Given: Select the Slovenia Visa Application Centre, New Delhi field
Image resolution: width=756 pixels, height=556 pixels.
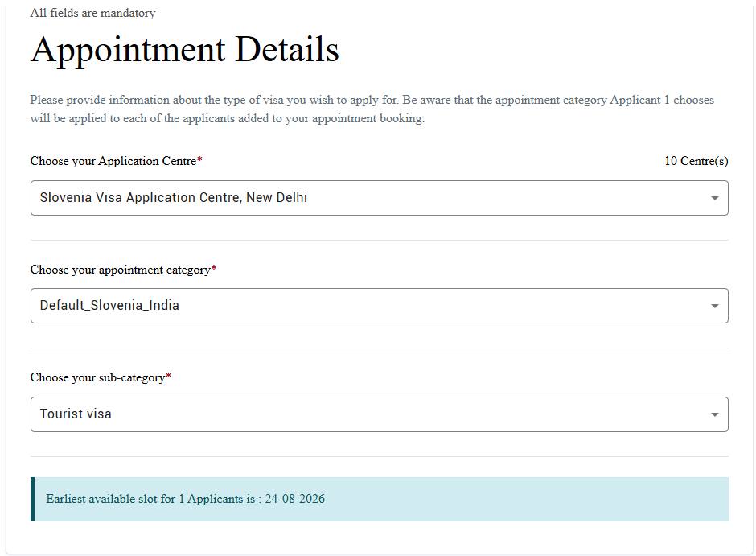Looking at the screenshot, I should click(379, 198).
